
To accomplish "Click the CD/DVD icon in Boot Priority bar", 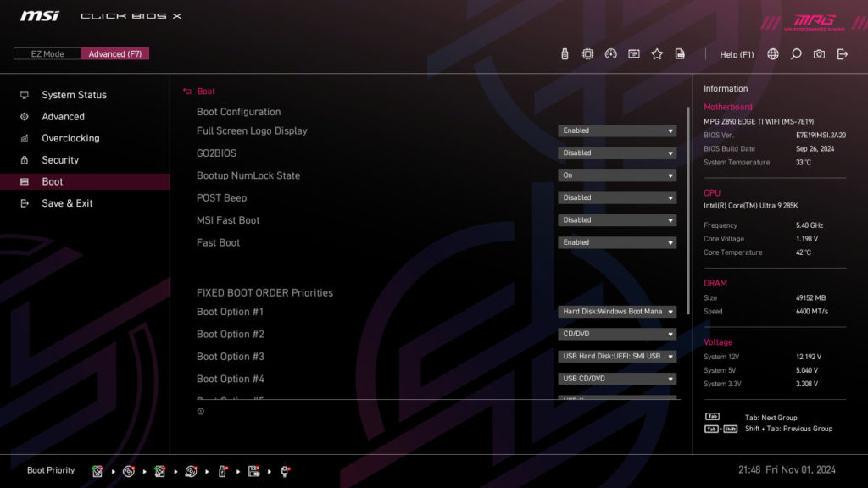I will [x=129, y=470].
